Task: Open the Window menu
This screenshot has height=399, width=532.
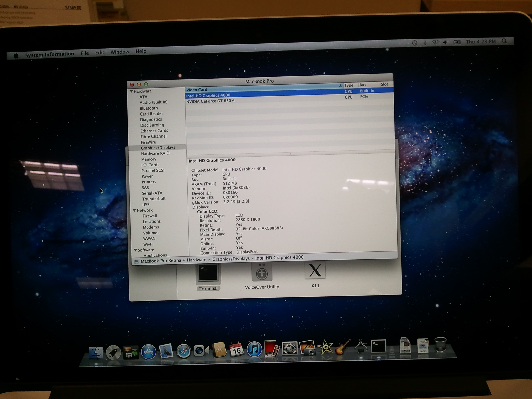Action: 120,52
